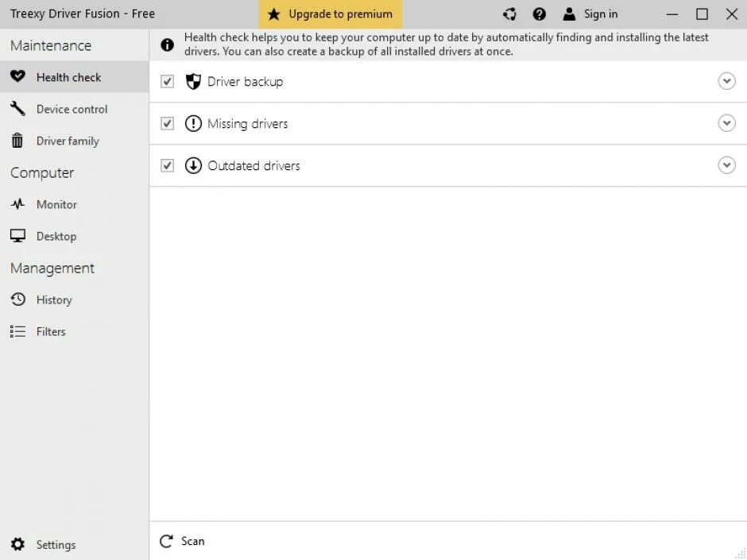
Task: Minimize the Driver Fusion window
Action: 672,14
